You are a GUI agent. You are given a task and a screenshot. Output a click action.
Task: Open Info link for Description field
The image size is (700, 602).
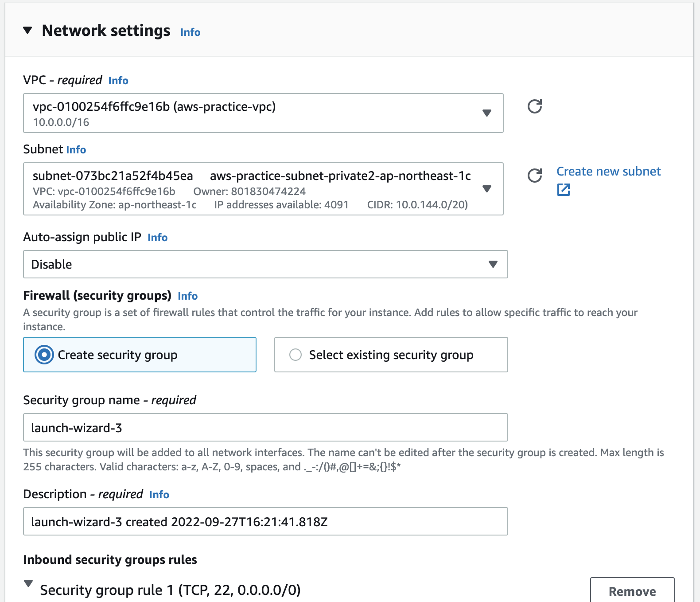click(x=159, y=495)
